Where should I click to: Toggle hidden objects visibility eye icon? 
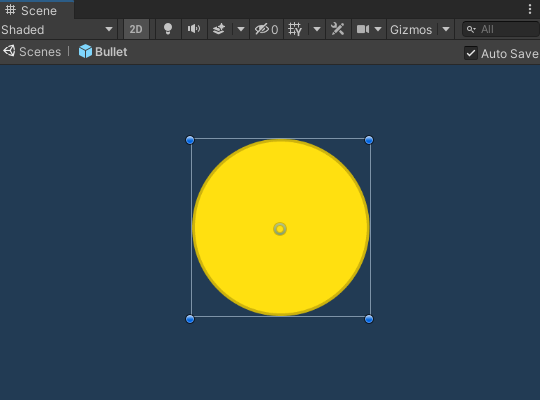point(266,29)
